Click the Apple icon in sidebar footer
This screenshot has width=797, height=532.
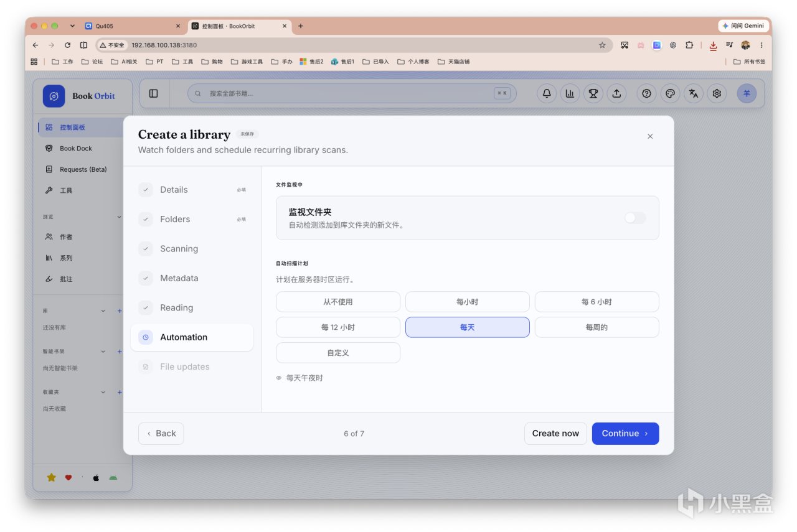click(96, 478)
